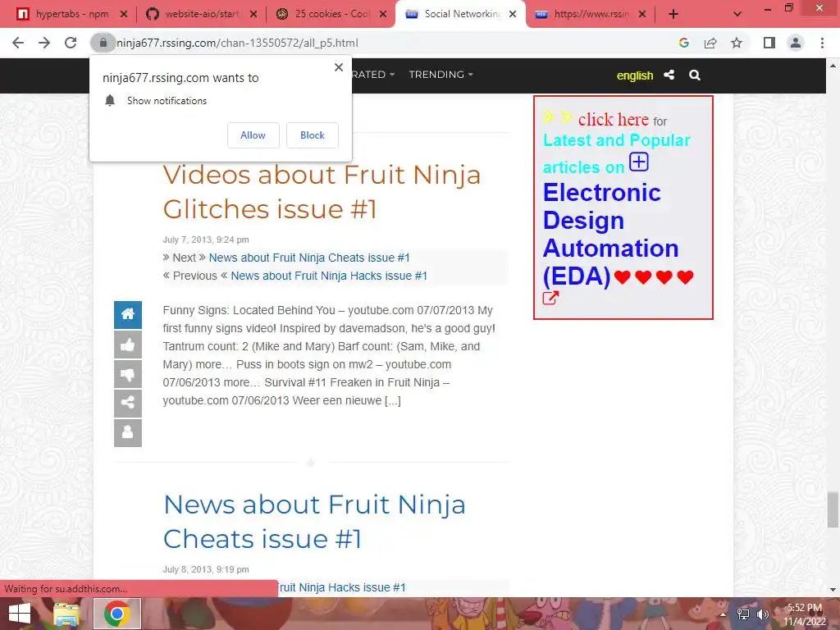The width and height of the screenshot is (840, 630).
Task: Open tab search chevron
Action: (737, 15)
